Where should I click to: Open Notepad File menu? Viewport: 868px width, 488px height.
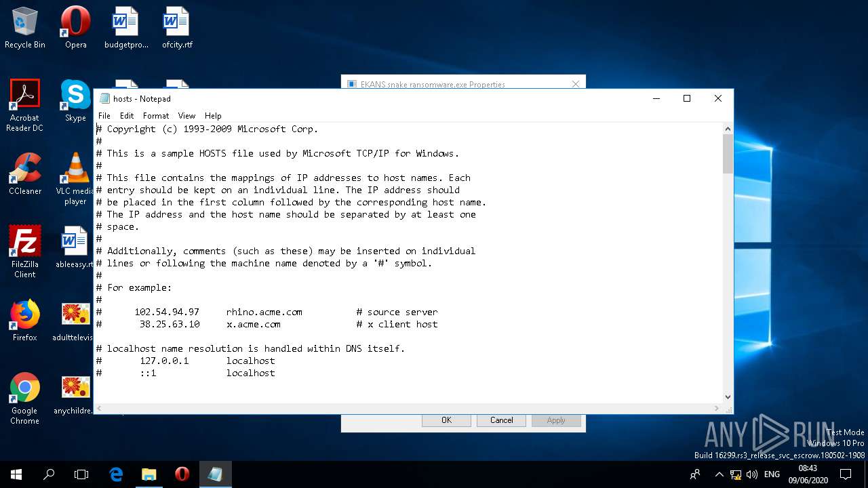click(x=104, y=116)
